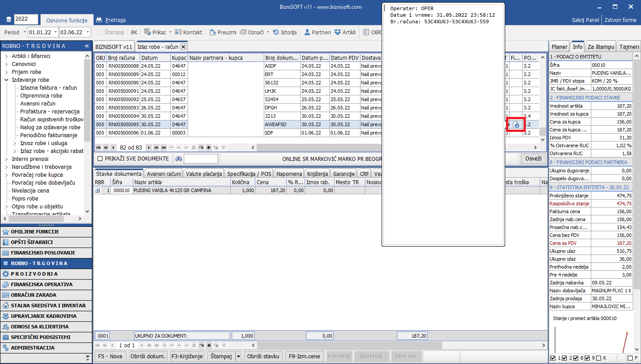Collapse the ROBNO - TRGOVINA side panel

87,46
